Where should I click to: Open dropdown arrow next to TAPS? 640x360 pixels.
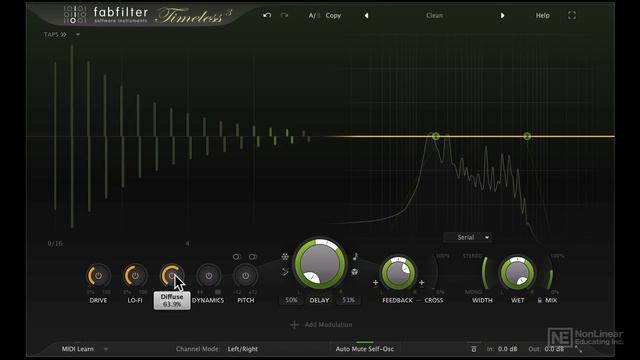pos(78,35)
